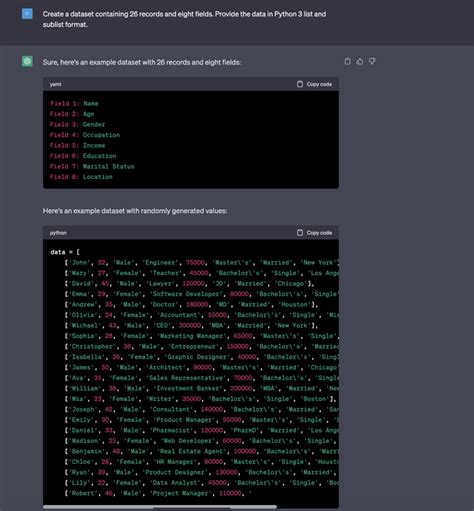Click the 'John' record row
474x511 pixels.
[x=202, y=263]
